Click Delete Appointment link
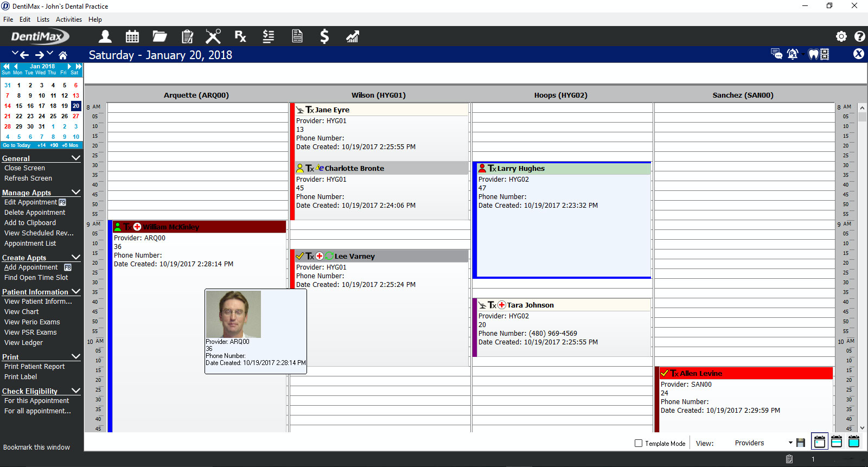The width and height of the screenshot is (868, 467). pyautogui.click(x=35, y=213)
